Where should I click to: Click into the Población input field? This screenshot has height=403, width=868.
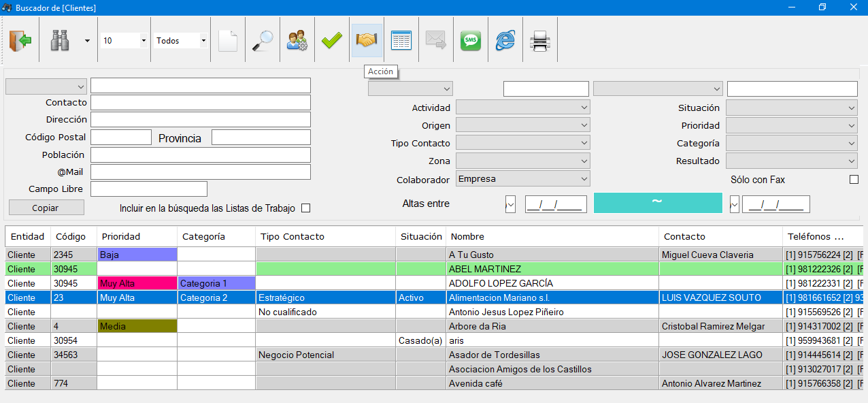[201, 155]
